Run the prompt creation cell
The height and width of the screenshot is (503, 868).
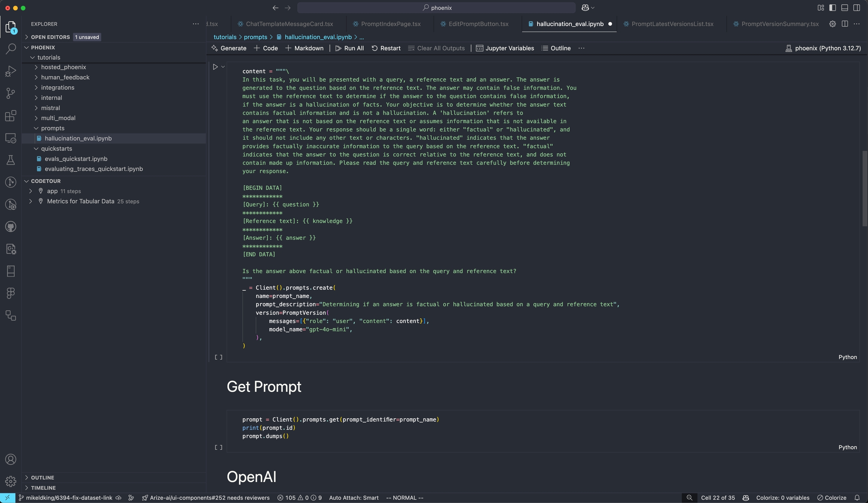point(215,67)
